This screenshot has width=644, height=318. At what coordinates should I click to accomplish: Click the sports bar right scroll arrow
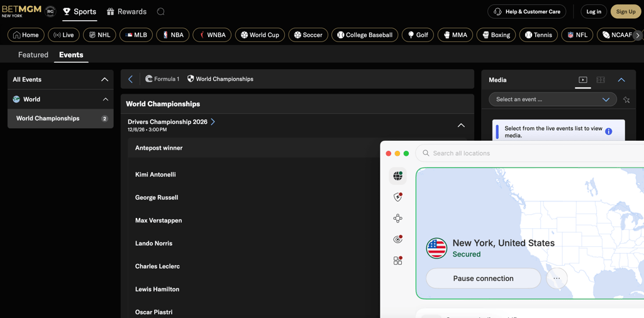point(638,35)
